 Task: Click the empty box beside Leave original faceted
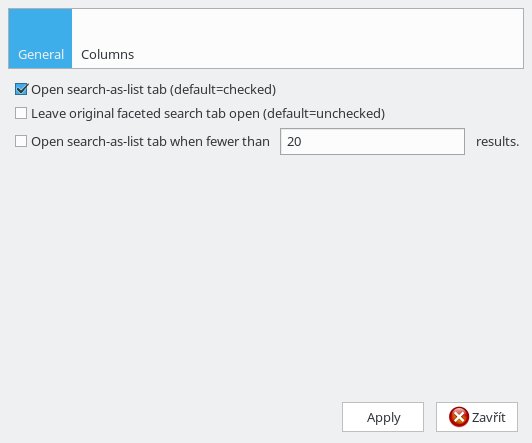pyautogui.click(x=21, y=113)
